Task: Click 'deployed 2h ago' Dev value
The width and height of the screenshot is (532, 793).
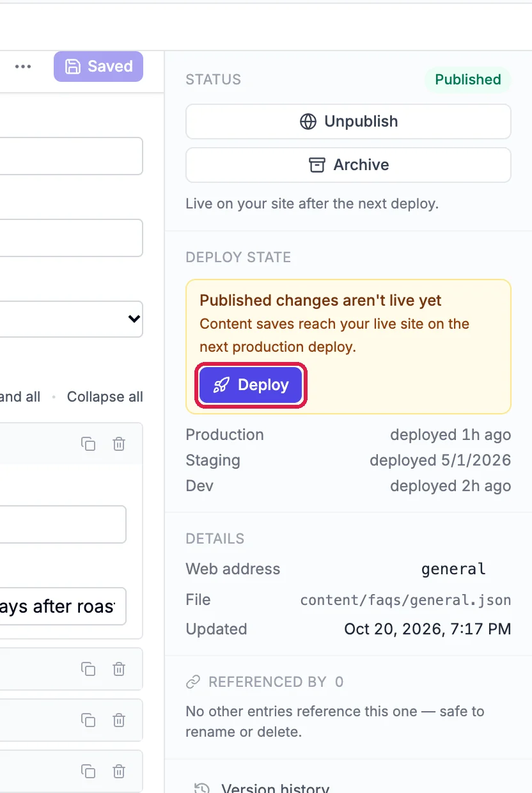Action: [450, 486]
